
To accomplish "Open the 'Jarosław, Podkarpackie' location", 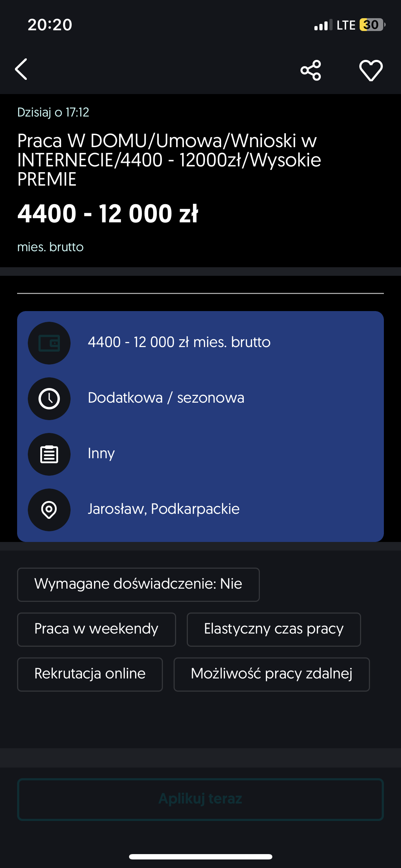I will tap(164, 509).
